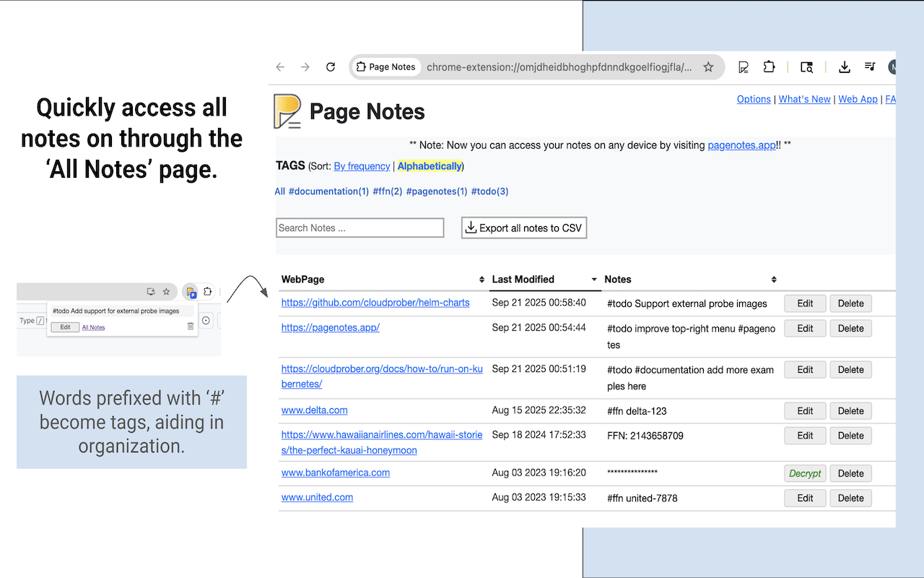Sort the Notes column with its sort arrows

point(774,280)
